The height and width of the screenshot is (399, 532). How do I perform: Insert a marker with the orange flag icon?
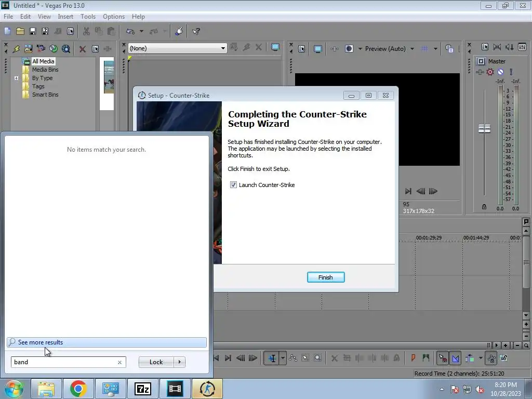413,358
